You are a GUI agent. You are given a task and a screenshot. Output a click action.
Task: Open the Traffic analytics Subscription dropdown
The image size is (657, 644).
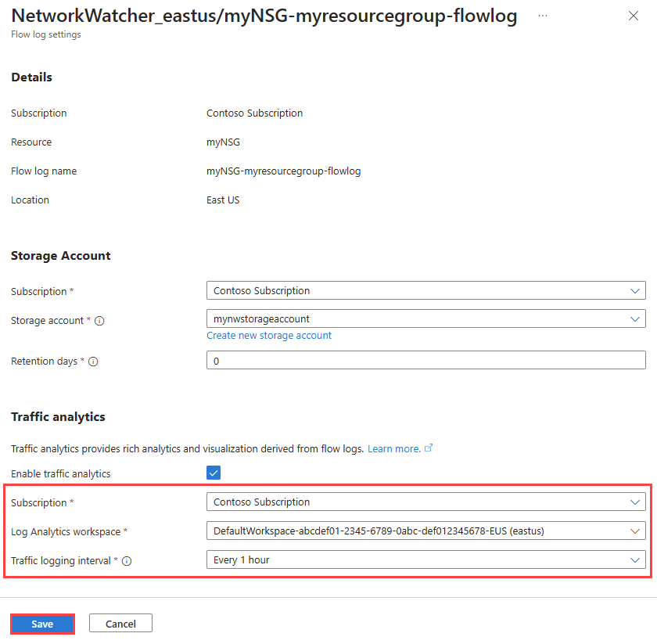pos(425,502)
